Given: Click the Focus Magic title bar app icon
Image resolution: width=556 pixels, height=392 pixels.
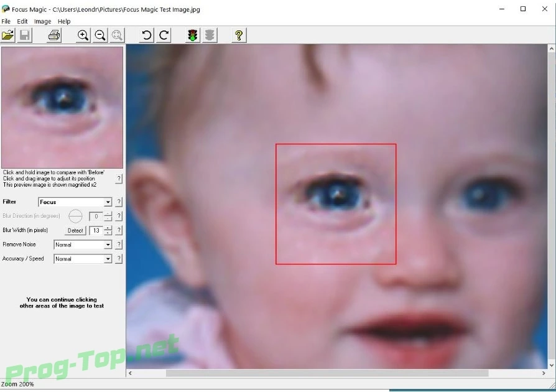Looking at the screenshot, I should tap(6, 9).
